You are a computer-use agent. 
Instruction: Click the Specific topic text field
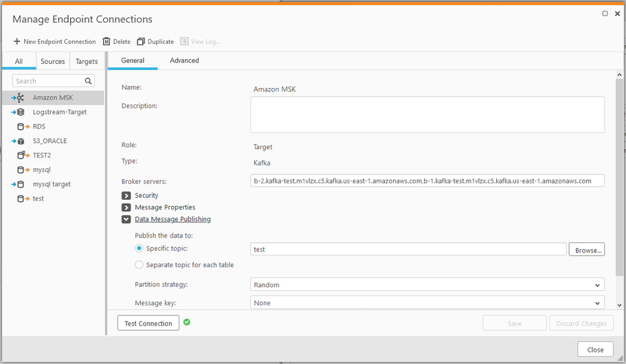click(x=408, y=249)
